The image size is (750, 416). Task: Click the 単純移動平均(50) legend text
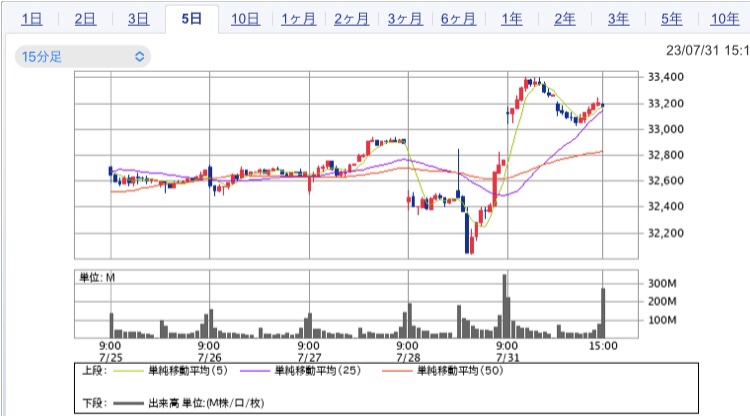[x=460, y=371]
